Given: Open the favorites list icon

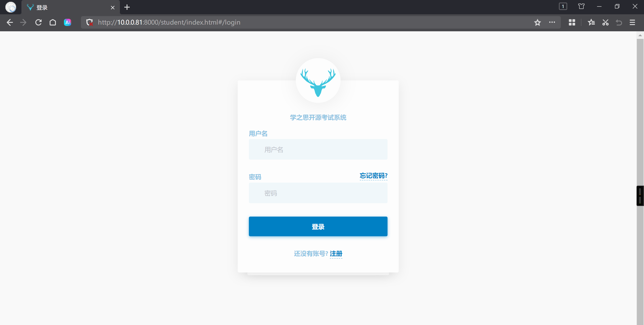Looking at the screenshot, I should coord(591,23).
